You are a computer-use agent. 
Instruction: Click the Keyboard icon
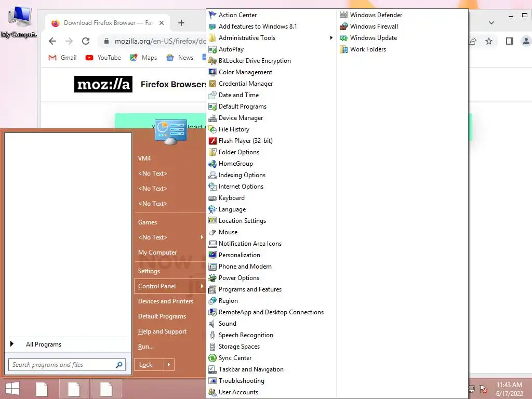pos(212,198)
